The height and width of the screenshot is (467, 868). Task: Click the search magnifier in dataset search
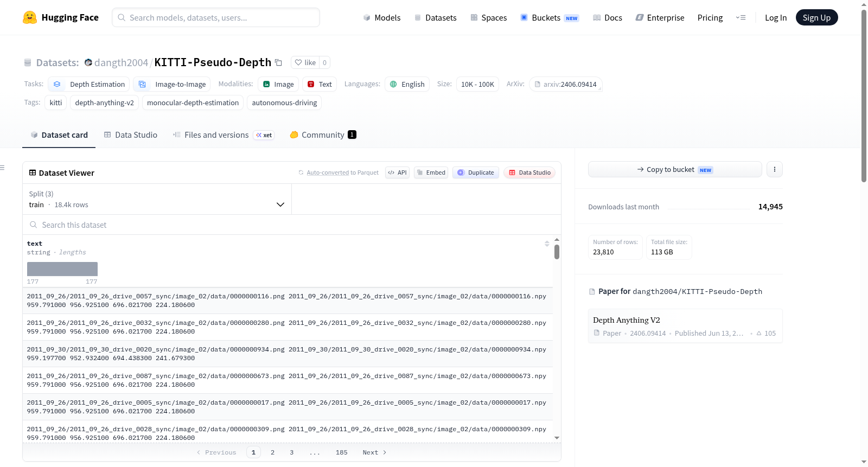click(34, 225)
